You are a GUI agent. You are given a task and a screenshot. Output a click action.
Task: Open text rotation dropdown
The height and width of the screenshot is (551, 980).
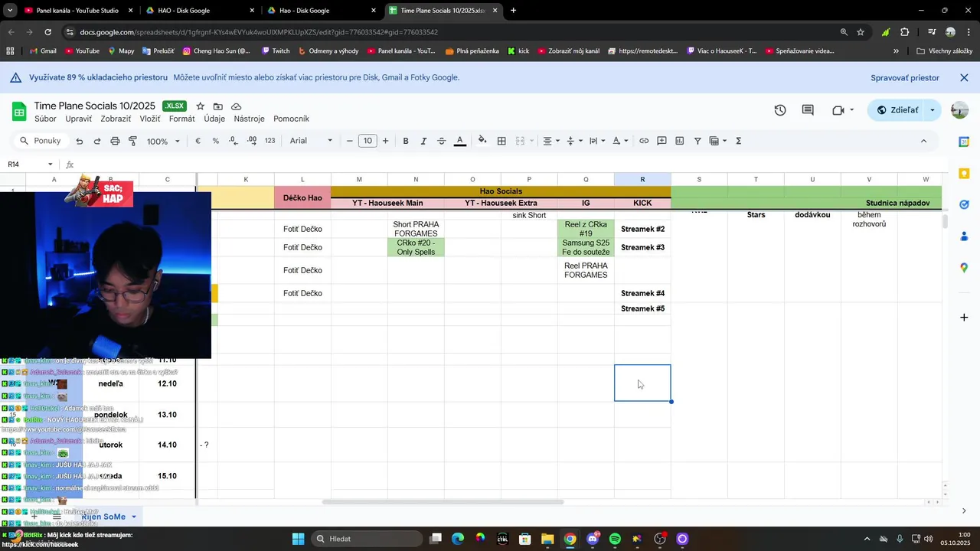pyautogui.click(x=619, y=141)
